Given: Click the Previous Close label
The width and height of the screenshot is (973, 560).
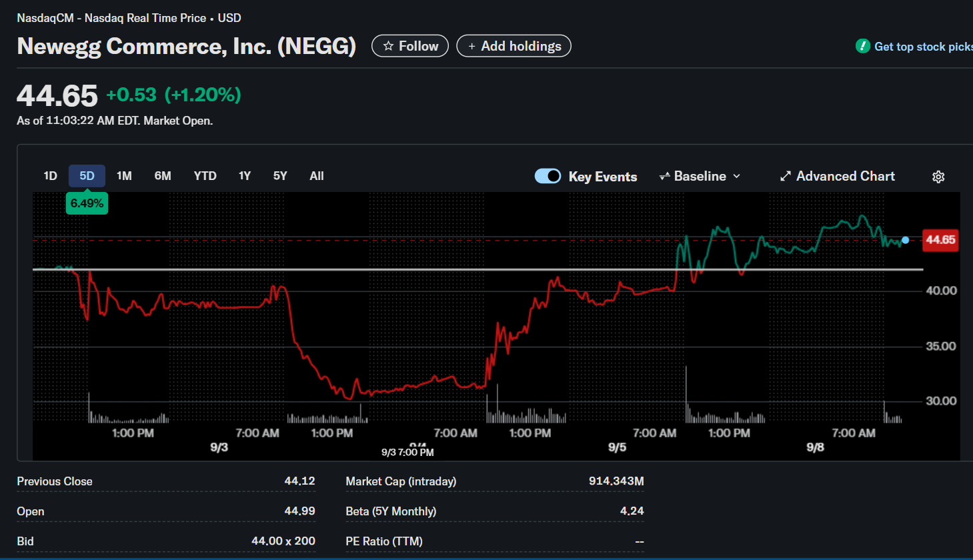Looking at the screenshot, I should click(x=55, y=481).
